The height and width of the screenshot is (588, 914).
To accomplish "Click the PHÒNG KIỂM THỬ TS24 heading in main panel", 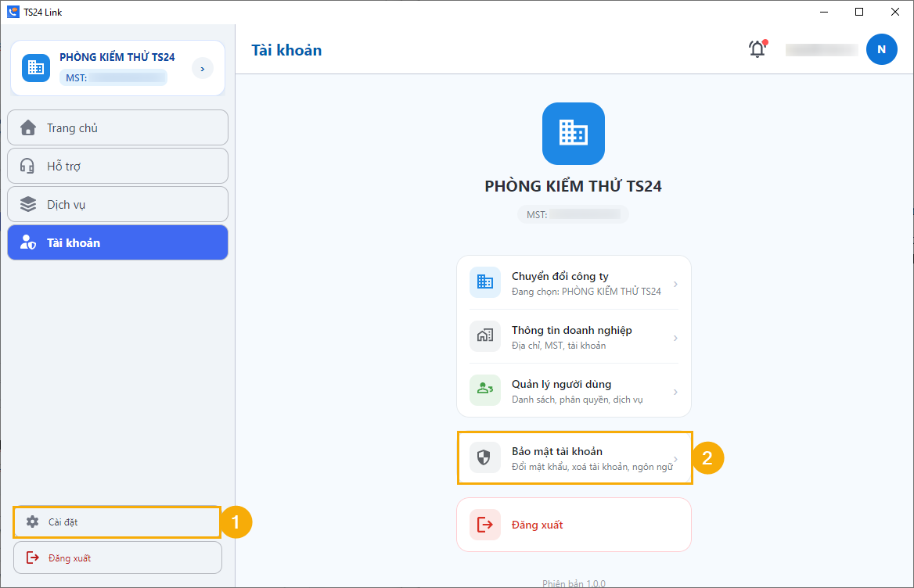I will (574, 186).
